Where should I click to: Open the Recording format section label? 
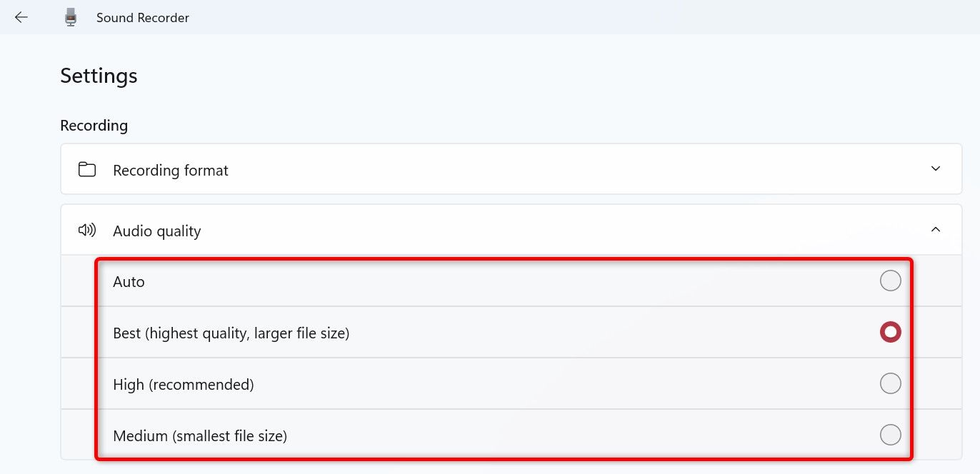pos(171,171)
